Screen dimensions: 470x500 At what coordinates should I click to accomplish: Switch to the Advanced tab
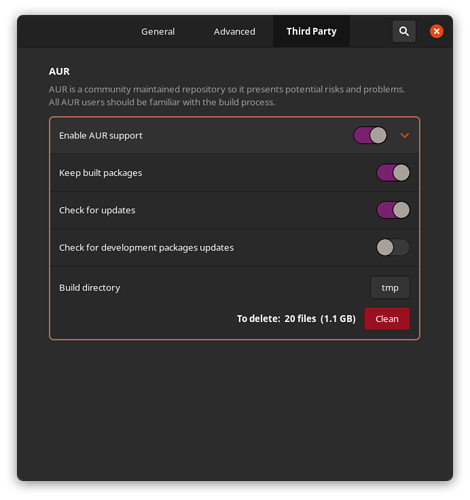click(234, 31)
